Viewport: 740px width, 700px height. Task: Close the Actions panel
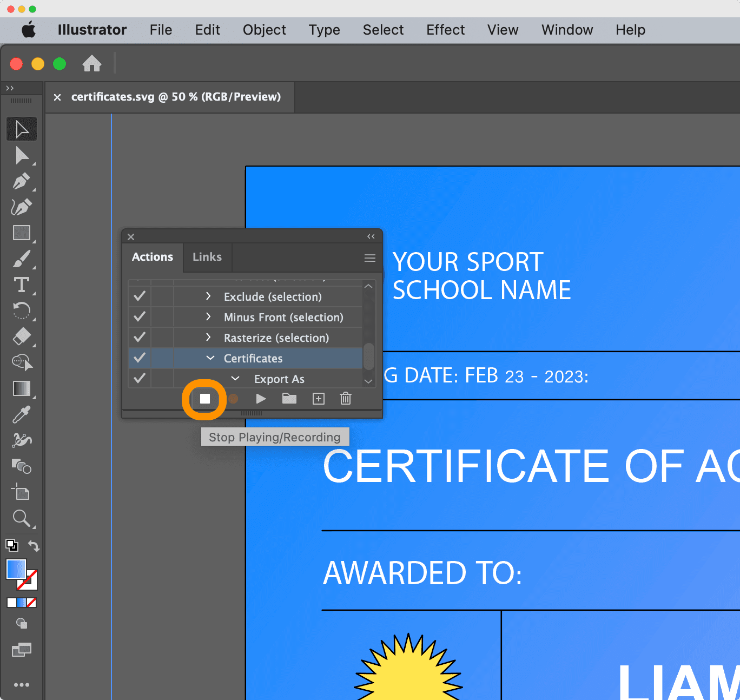(x=131, y=237)
